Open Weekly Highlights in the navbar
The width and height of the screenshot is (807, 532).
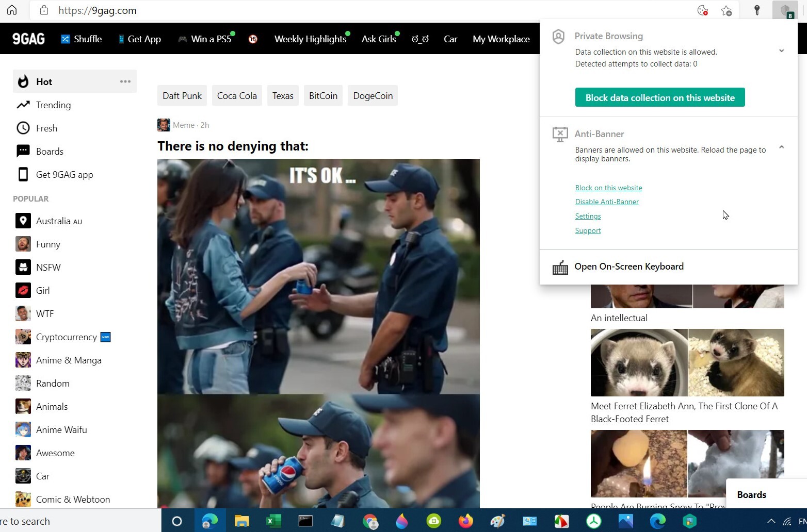(x=310, y=39)
